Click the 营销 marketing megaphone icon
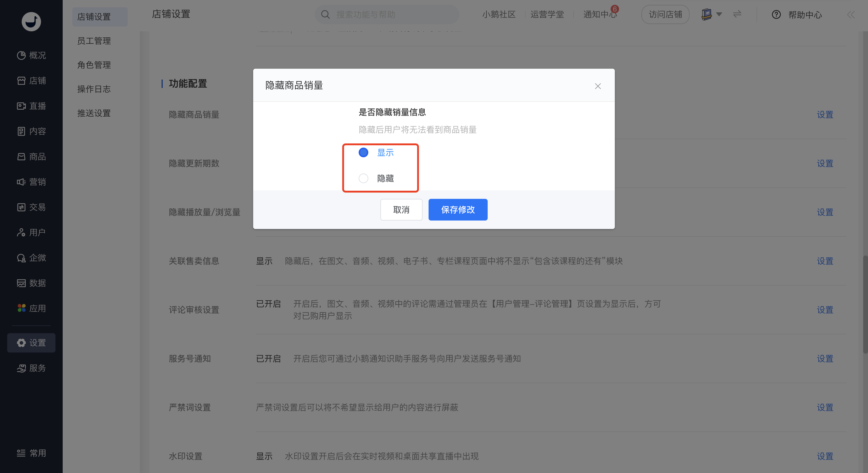 (21, 182)
